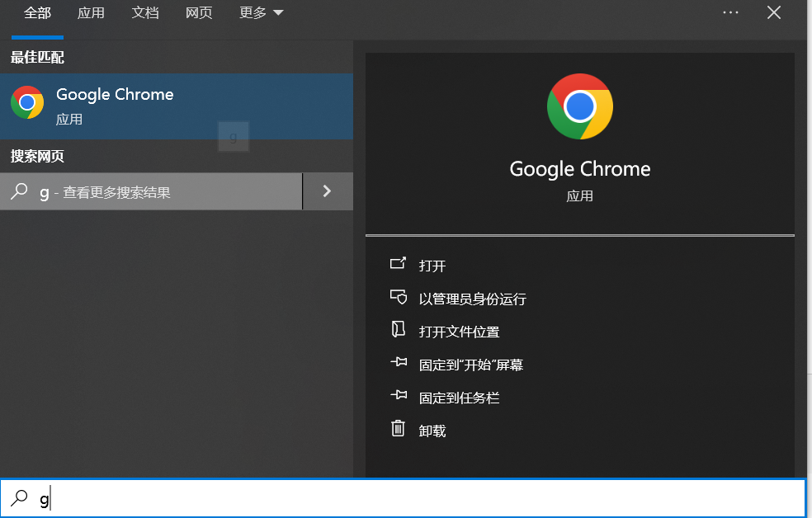
Task: Switch to the 文档 tab
Action: 145,13
